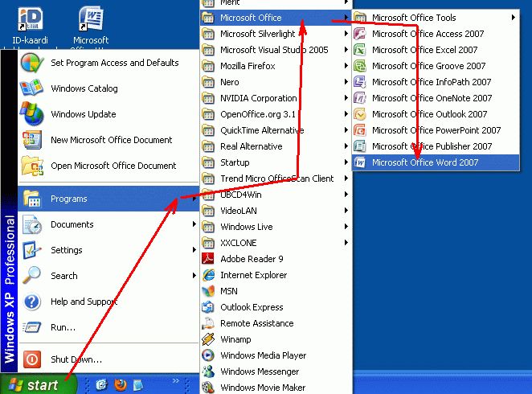Choose Shut Down... from Start menu

[x=108, y=359]
